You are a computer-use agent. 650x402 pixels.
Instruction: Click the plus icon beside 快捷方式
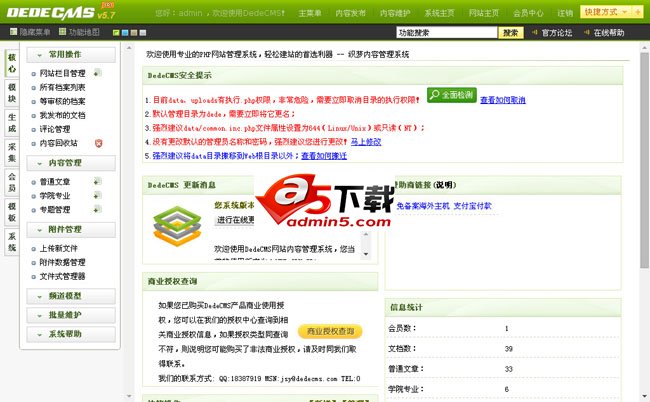click(x=638, y=12)
